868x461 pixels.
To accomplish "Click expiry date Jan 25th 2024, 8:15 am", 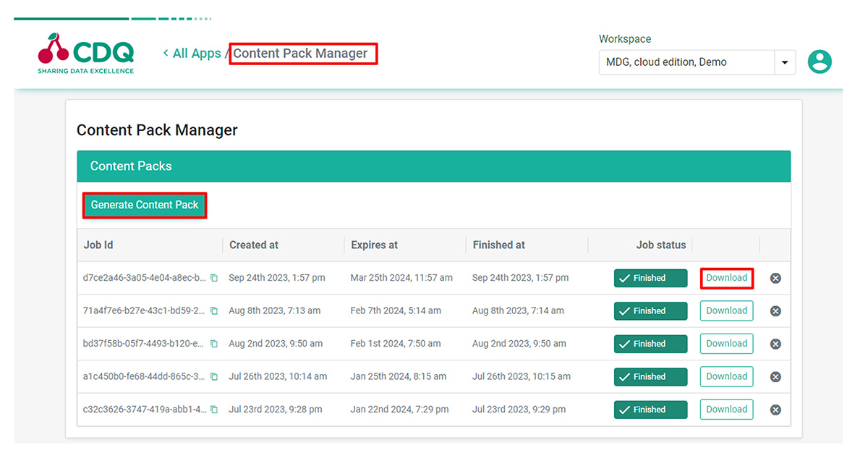I will click(399, 377).
